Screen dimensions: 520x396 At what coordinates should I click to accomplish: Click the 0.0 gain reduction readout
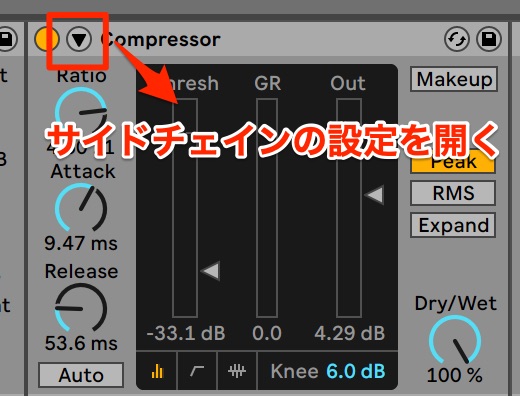267,333
